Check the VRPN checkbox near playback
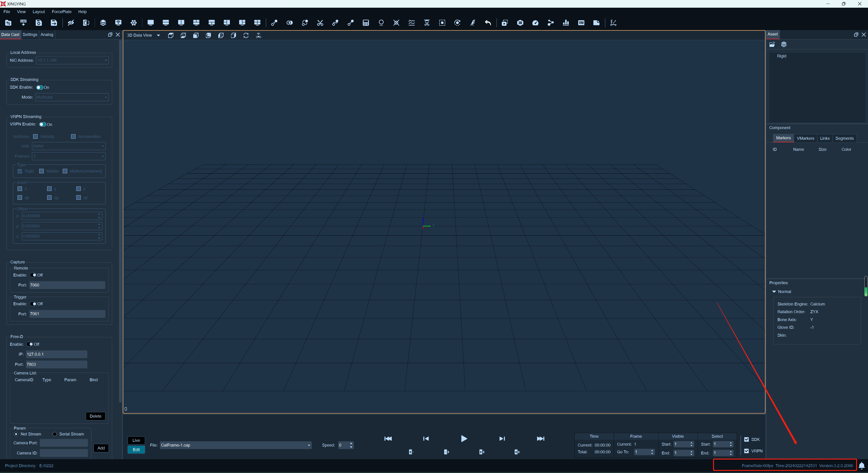The height and width of the screenshot is (473, 868). [746, 451]
